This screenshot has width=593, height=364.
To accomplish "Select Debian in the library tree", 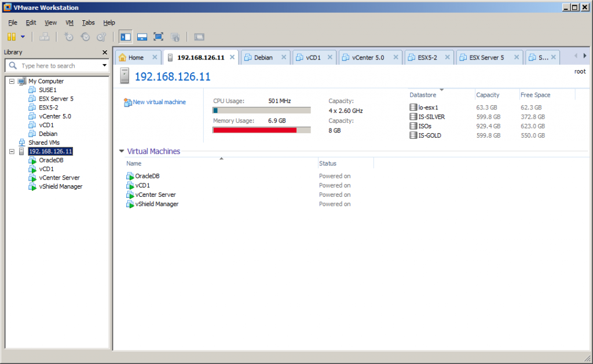I will pos(48,134).
